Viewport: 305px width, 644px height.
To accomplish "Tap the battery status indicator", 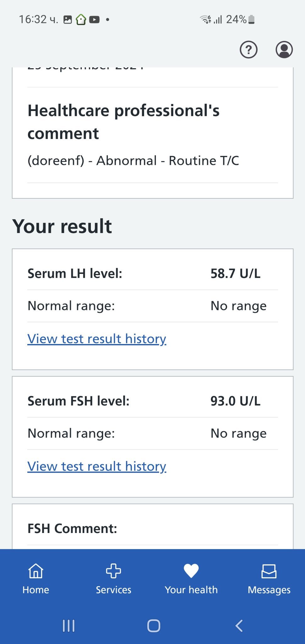I will tap(251, 19).
